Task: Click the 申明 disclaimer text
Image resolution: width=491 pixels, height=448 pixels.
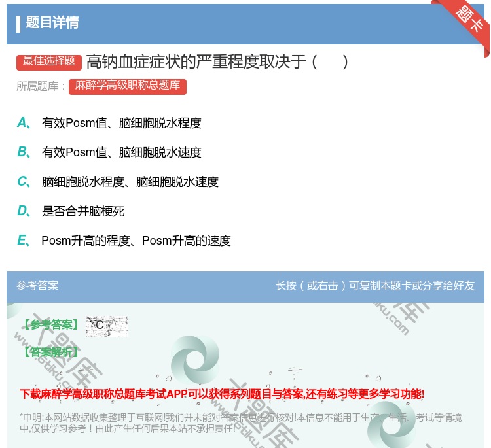Action: [240, 422]
